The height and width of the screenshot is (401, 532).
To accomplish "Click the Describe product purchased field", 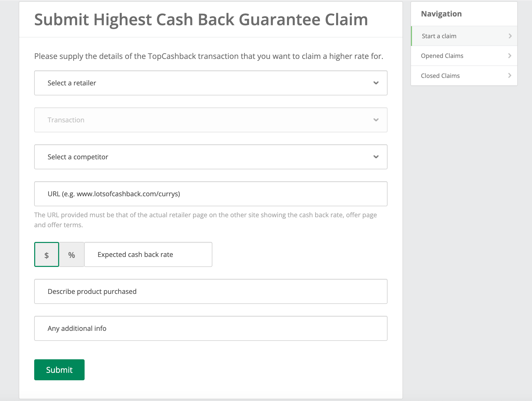I will coord(211,291).
